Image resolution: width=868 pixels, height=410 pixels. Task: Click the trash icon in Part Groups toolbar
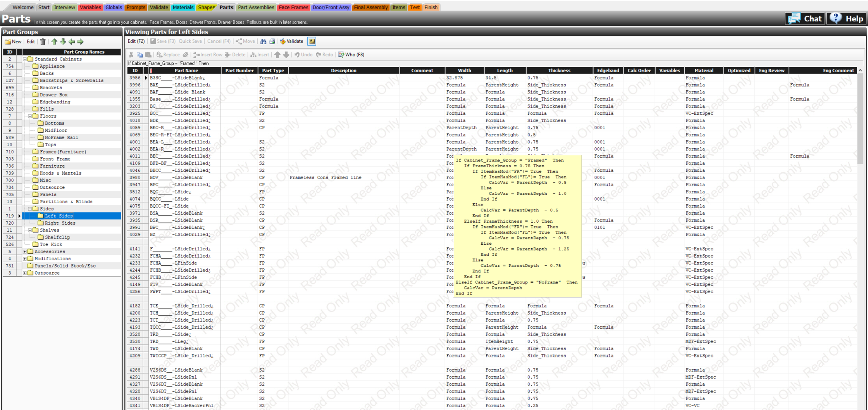(43, 42)
